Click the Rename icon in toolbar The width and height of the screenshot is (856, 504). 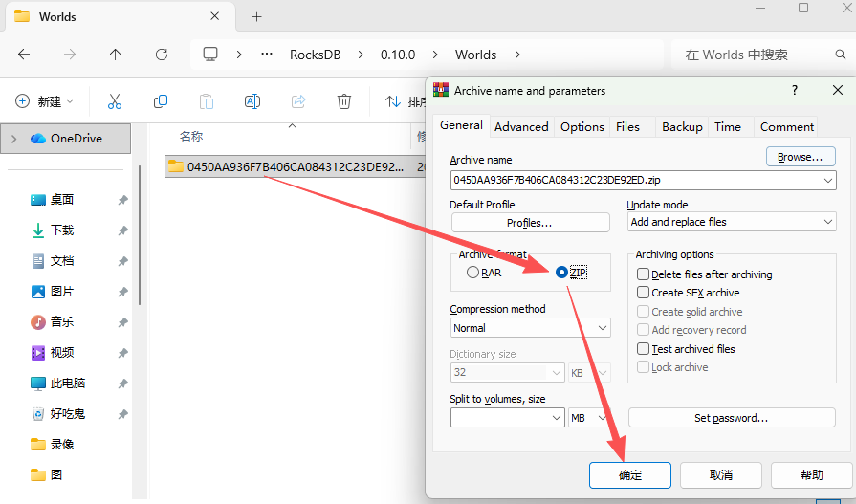(x=252, y=101)
